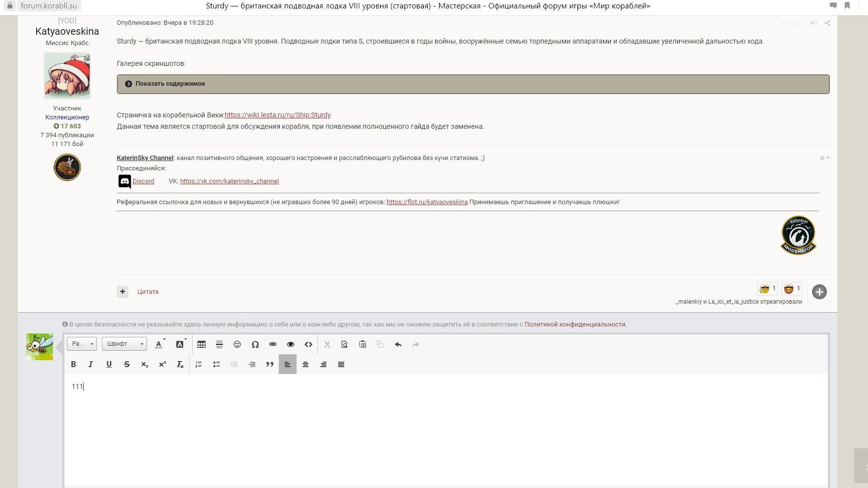Expand the Показать содержимое spoiler
Screen dimensions: 868x488
pyautogui.click(x=473, y=84)
